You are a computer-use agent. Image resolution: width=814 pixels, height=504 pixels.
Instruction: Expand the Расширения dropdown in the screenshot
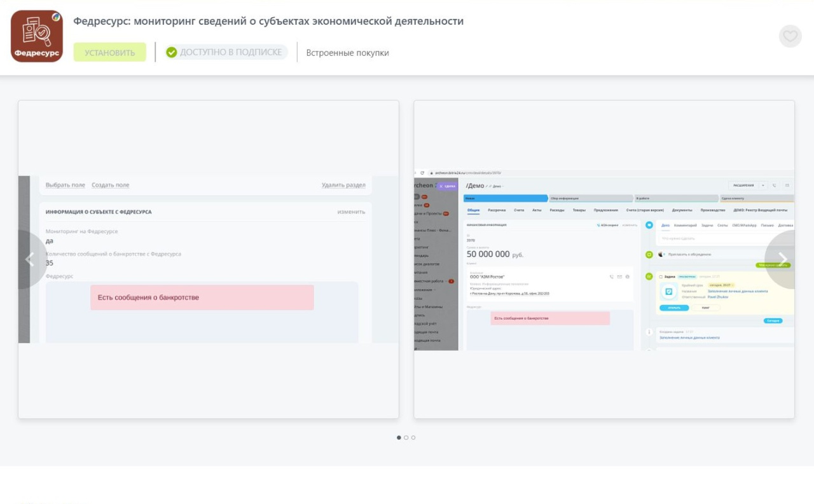pyautogui.click(x=763, y=186)
